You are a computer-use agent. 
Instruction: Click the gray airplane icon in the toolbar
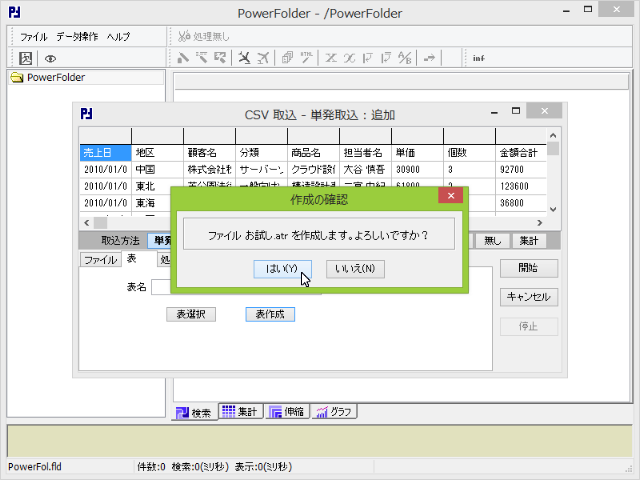coord(263,58)
